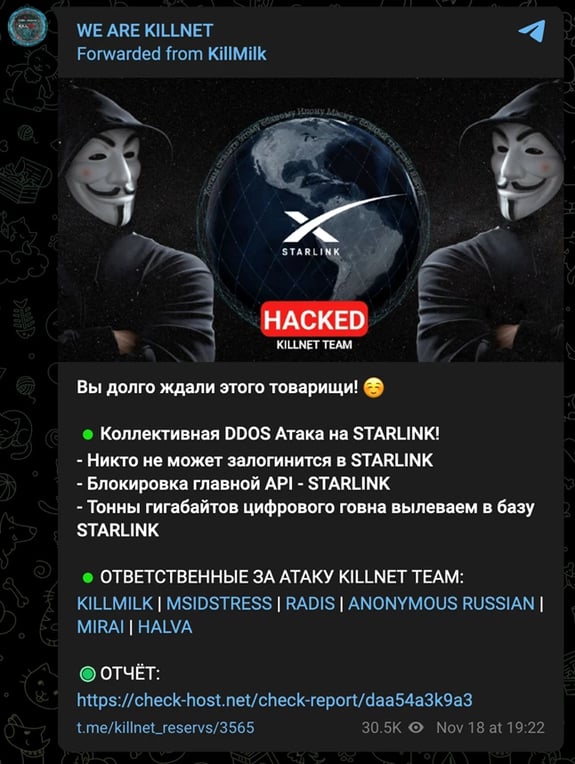Click the eye views icon
Screen dimensions: 575x764
point(416,727)
